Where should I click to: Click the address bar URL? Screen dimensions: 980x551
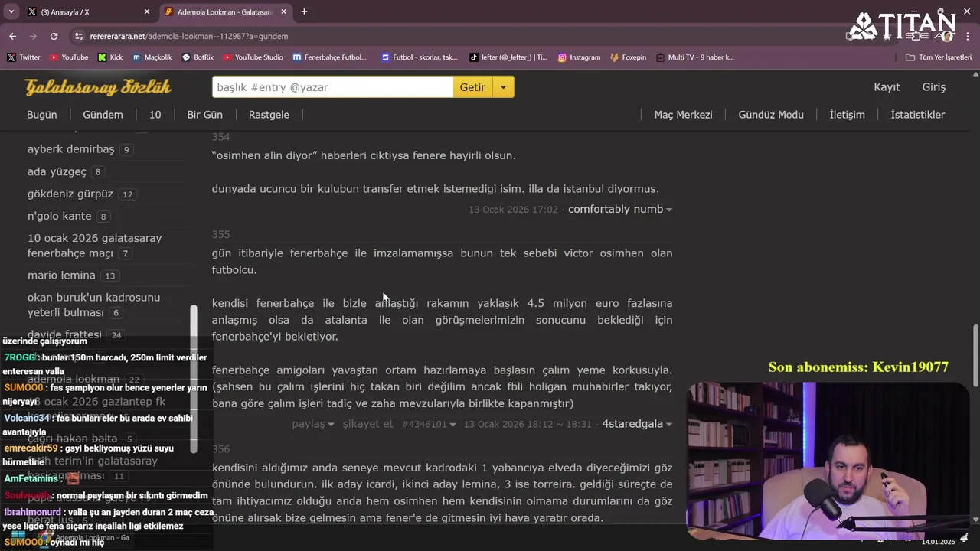tap(188, 36)
